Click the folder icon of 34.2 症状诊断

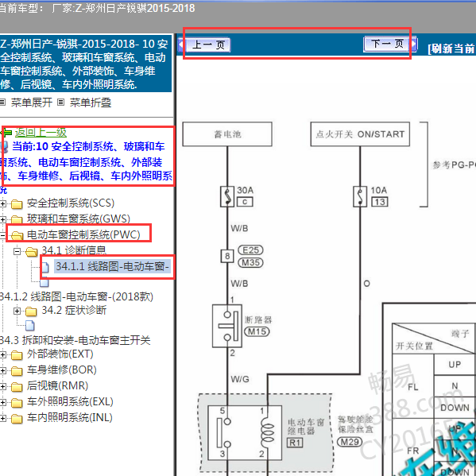(31, 312)
